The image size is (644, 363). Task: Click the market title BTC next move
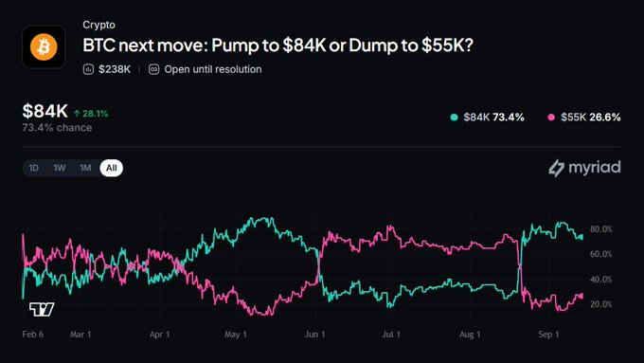tap(278, 45)
